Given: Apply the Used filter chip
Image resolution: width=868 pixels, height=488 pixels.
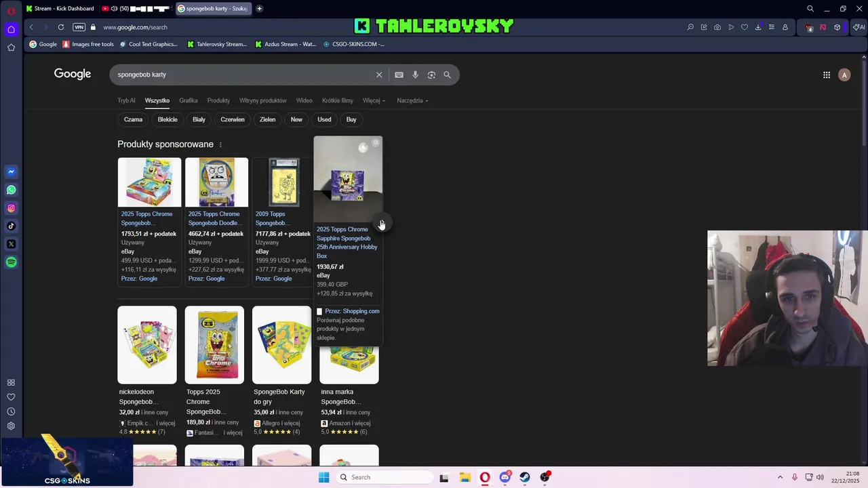Looking at the screenshot, I should (x=324, y=119).
